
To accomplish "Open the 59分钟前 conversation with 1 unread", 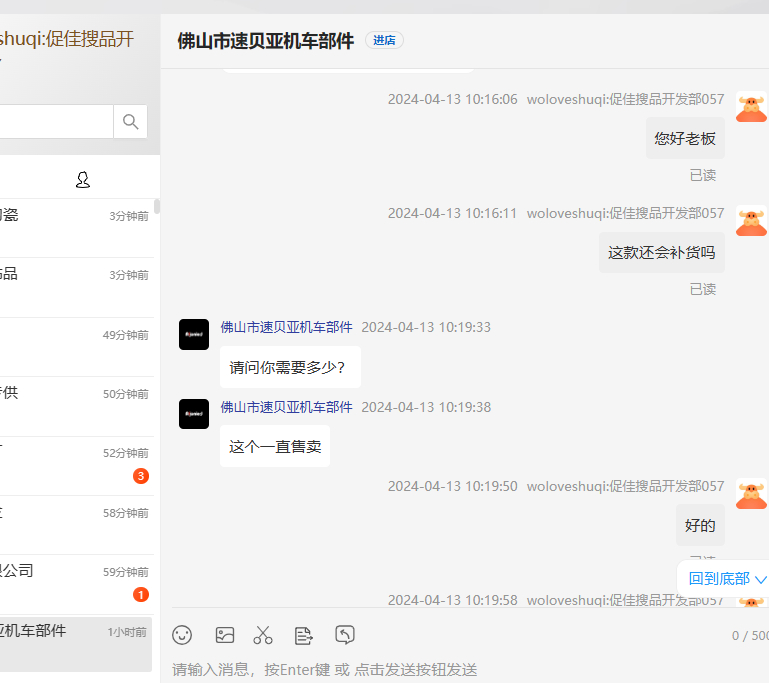I will click(75, 583).
